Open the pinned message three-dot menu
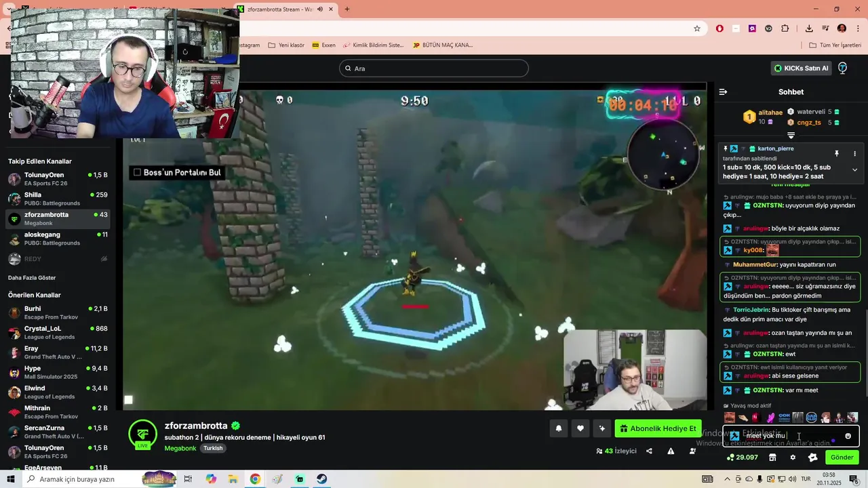The width and height of the screenshot is (868, 488). (854, 154)
